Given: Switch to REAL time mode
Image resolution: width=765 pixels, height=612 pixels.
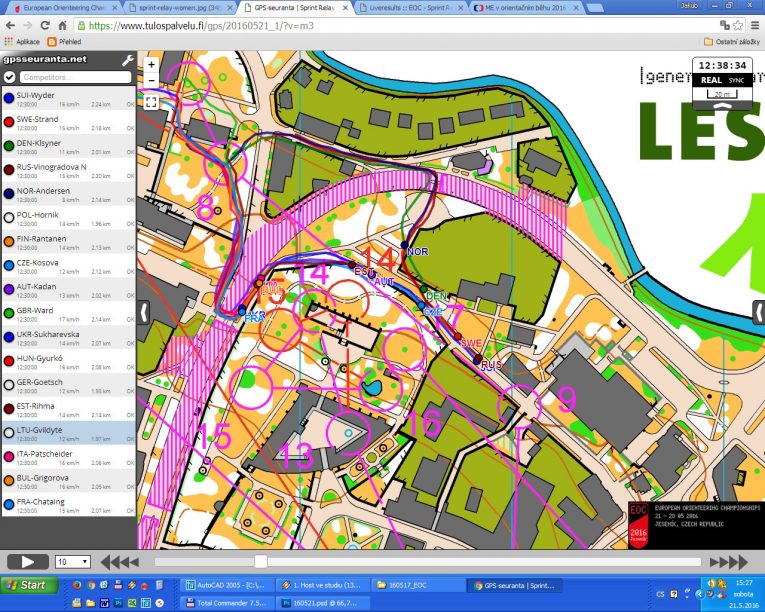Looking at the screenshot, I should point(711,80).
